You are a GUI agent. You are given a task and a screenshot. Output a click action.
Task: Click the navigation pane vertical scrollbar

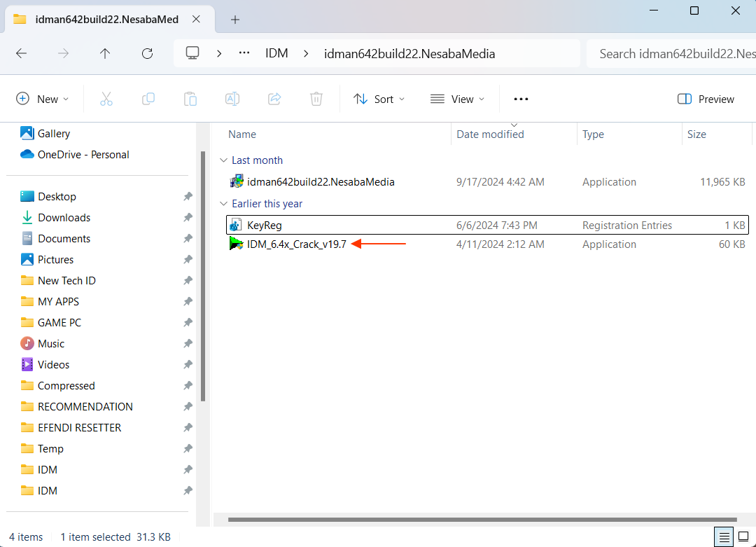[203, 277]
